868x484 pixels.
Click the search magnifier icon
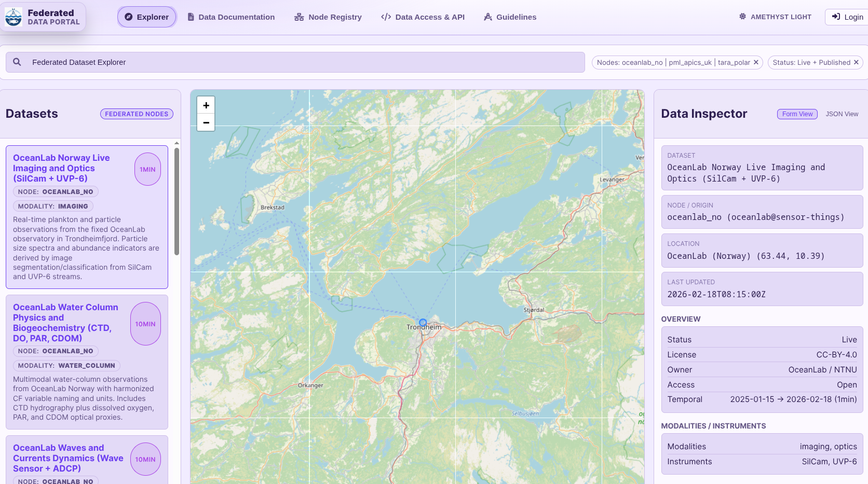pos(17,62)
